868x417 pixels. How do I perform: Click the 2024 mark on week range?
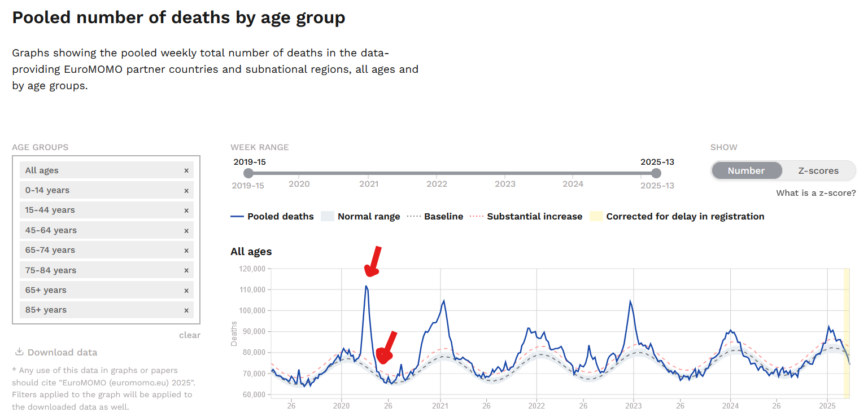(x=573, y=183)
